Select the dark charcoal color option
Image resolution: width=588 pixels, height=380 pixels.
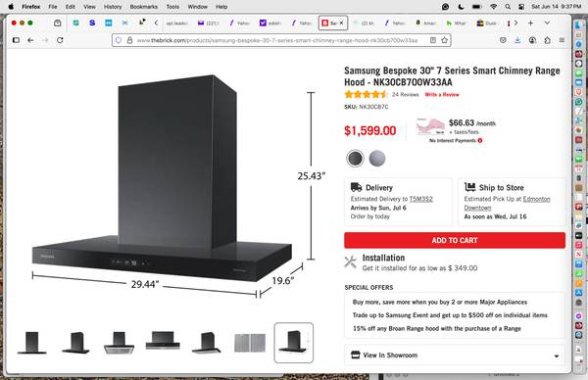click(355, 158)
